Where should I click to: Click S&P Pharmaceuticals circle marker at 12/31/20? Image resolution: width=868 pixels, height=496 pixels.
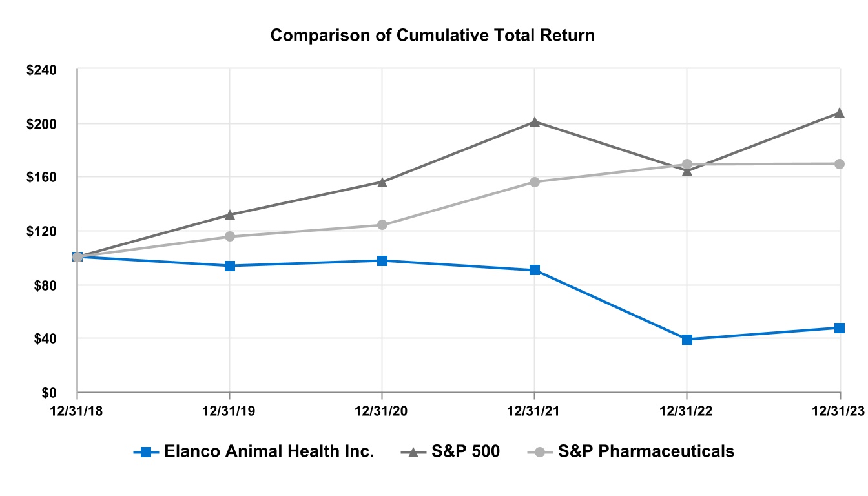click(x=382, y=225)
